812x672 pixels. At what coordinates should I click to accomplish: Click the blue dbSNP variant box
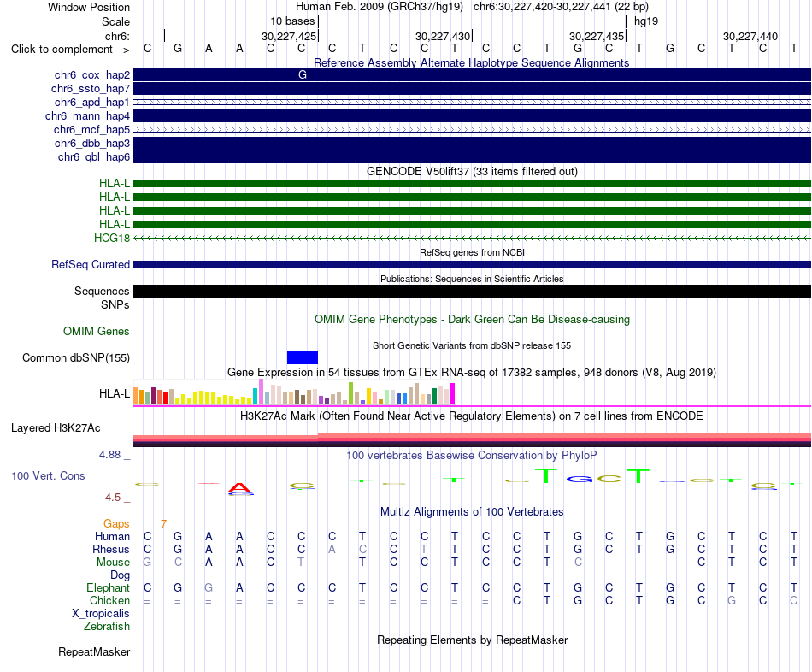[303, 357]
